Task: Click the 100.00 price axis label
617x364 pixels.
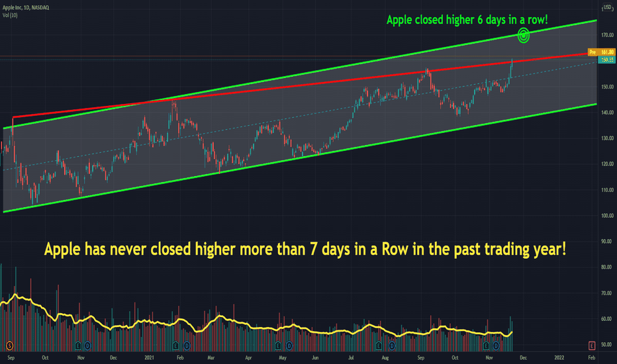Action: click(607, 216)
